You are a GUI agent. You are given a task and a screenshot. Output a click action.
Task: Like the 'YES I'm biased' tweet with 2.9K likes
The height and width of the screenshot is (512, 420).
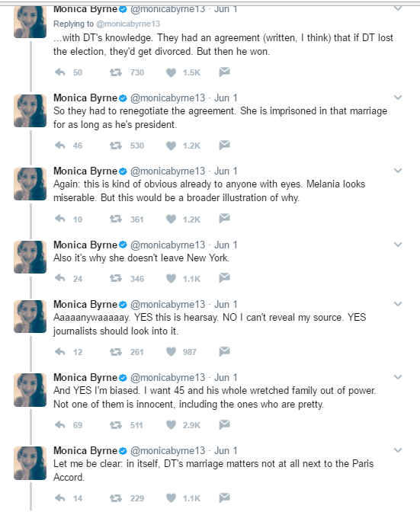(x=172, y=424)
